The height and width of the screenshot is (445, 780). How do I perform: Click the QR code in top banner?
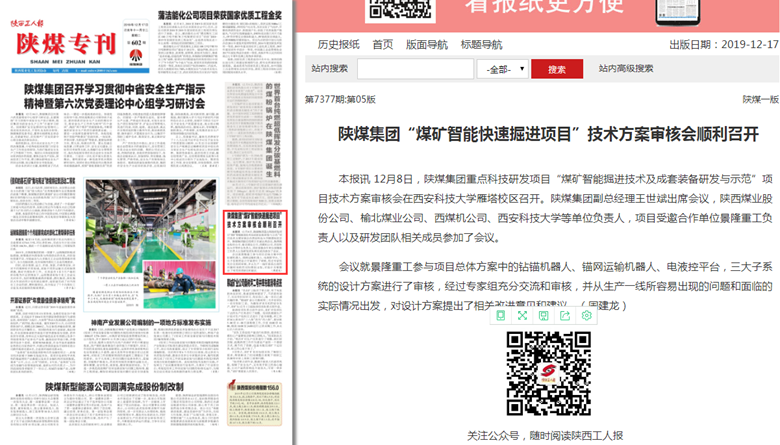tap(393, 10)
